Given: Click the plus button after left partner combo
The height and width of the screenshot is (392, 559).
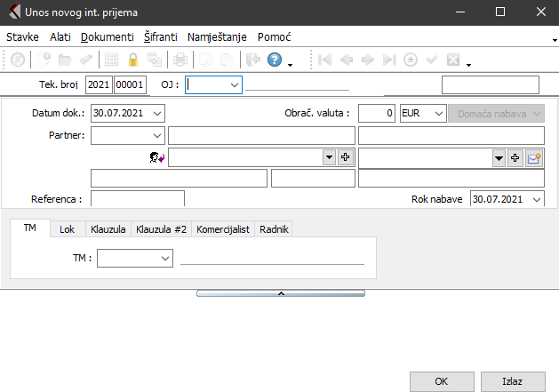Looking at the screenshot, I should coord(345,157).
